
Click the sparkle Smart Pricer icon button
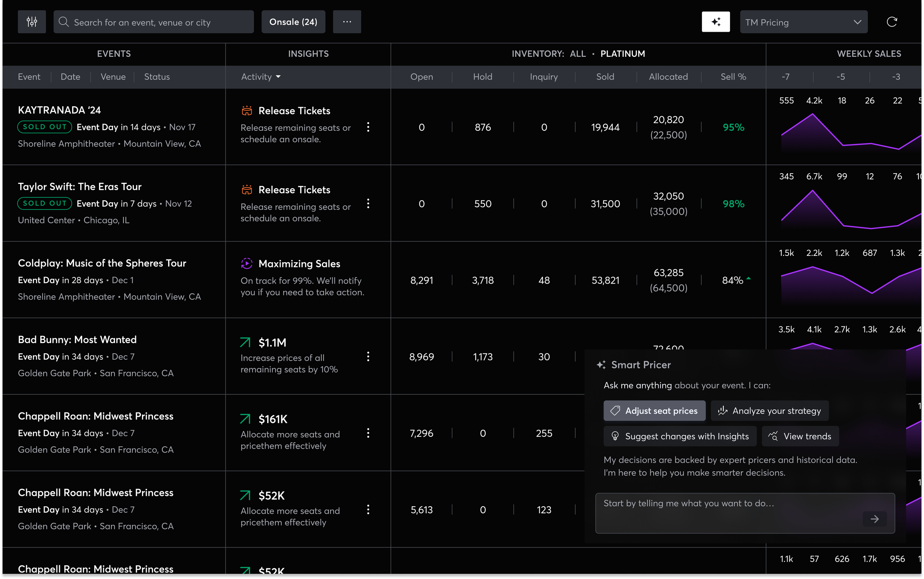716,22
